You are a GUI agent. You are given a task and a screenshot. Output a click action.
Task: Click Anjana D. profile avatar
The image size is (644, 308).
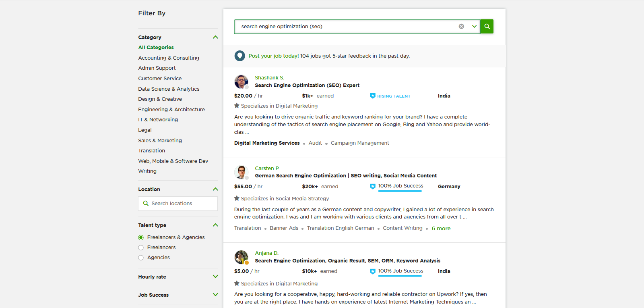coord(241,257)
